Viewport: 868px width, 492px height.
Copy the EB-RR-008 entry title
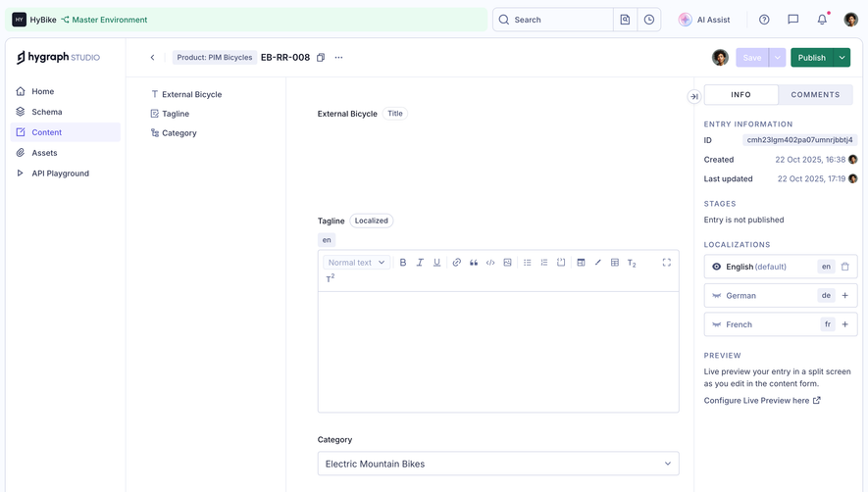(321, 58)
